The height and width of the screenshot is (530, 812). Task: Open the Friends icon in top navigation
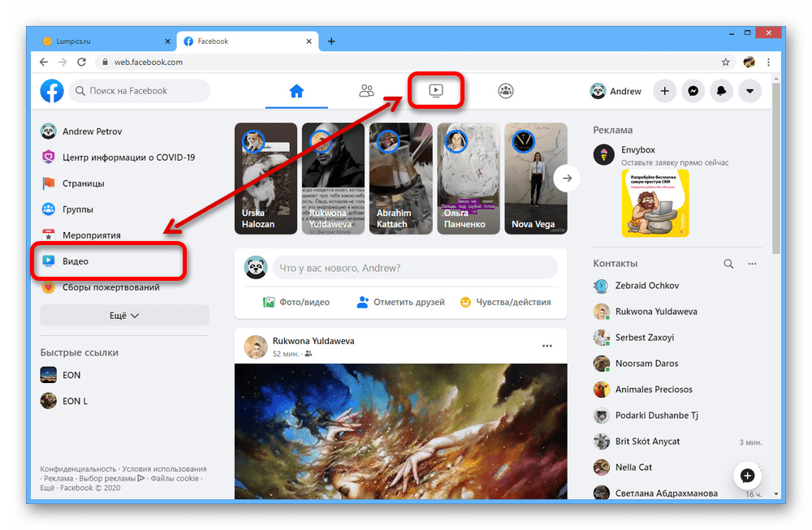click(x=366, y=91)
